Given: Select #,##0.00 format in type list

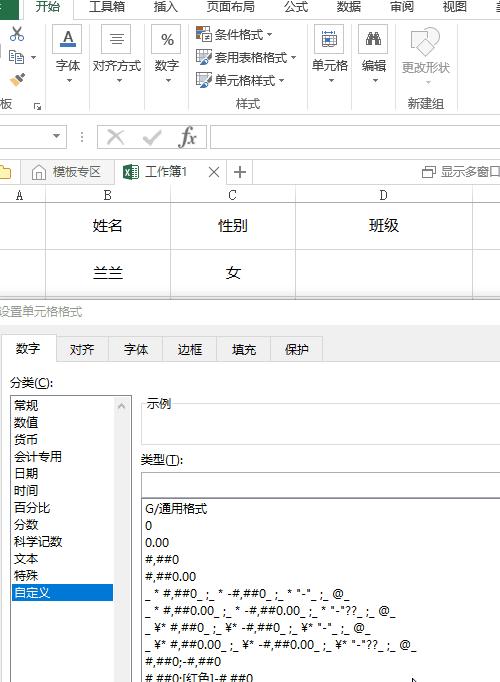Looking at the screenshot, I should pyautogui.click(x=170, y=576).
